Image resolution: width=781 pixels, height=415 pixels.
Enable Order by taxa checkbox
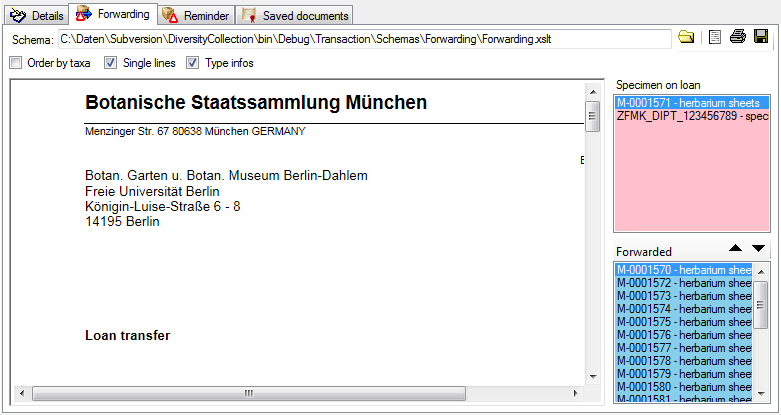[x=16, y=63]
